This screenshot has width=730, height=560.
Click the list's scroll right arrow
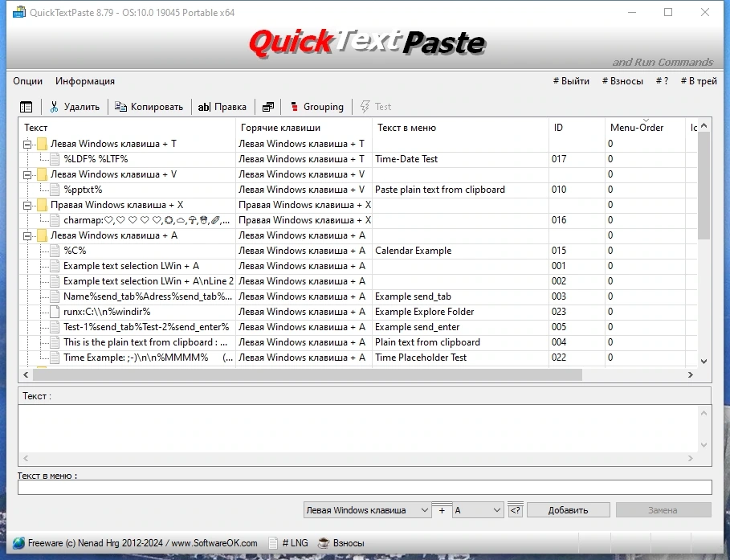pos(691,374)
